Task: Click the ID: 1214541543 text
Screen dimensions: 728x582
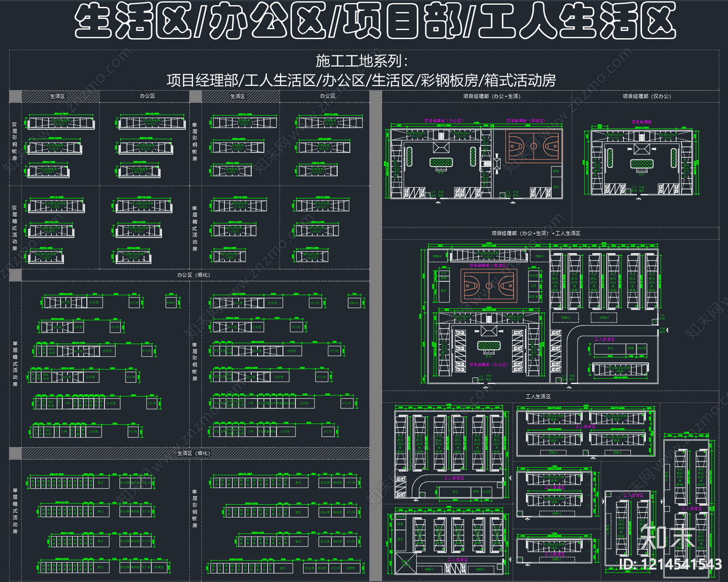Action: click(670, 564)
